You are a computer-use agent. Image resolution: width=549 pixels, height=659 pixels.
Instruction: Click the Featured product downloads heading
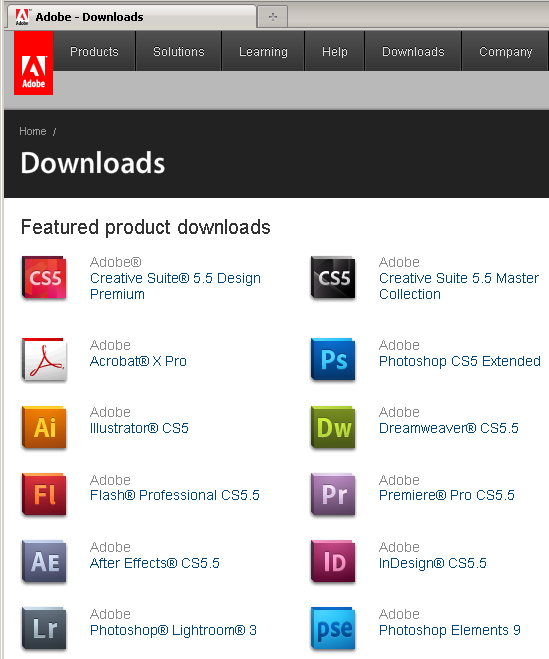(x=145, y=227)
